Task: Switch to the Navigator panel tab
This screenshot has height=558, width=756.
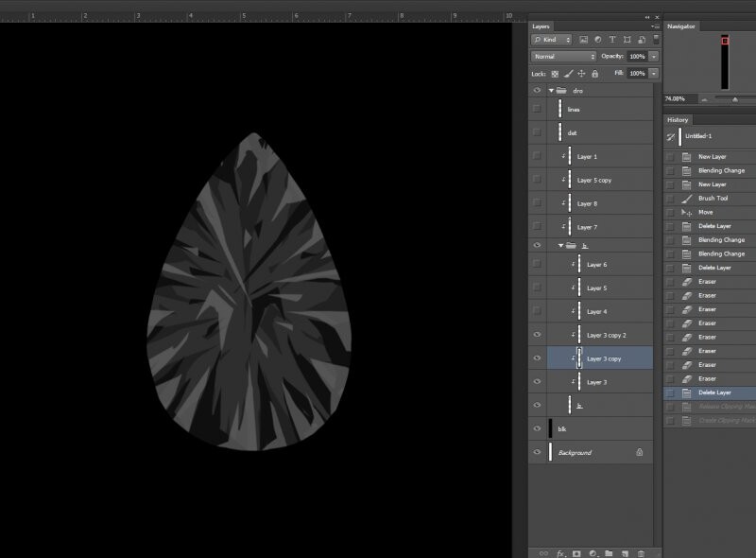Action: coord(680,26)
